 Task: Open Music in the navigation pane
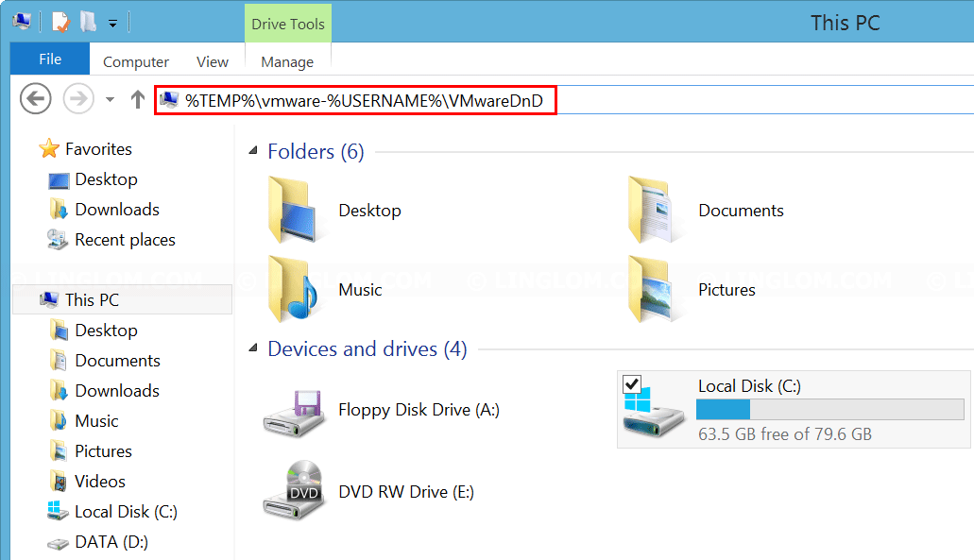(x=96, y=421)
